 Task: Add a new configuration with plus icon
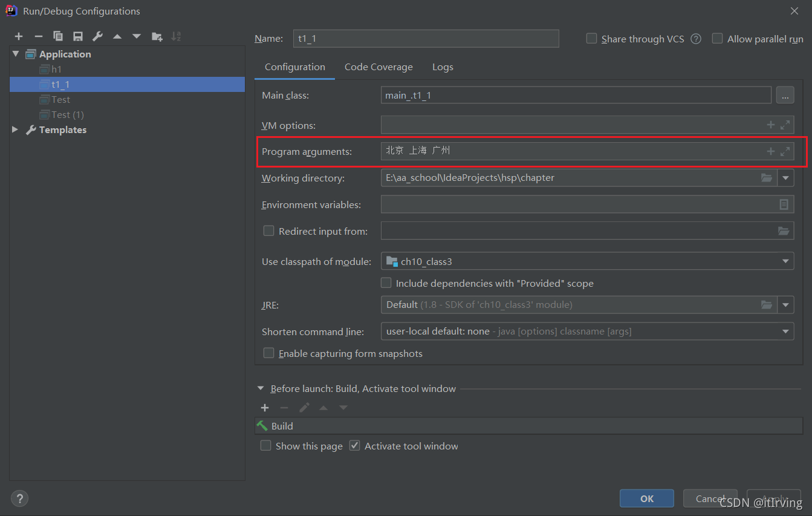pyautogui.click(x=19, y=36)
